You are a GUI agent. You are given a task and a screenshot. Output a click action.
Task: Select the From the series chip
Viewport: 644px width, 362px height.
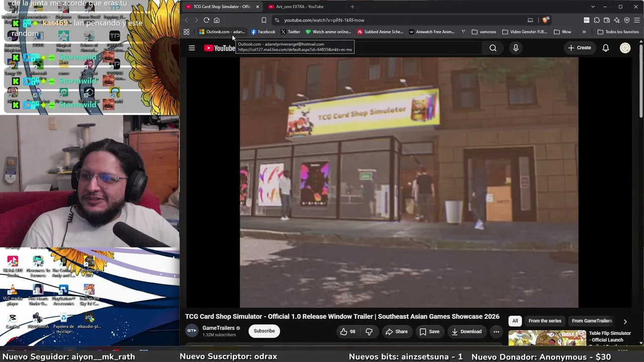click(545, 321)
